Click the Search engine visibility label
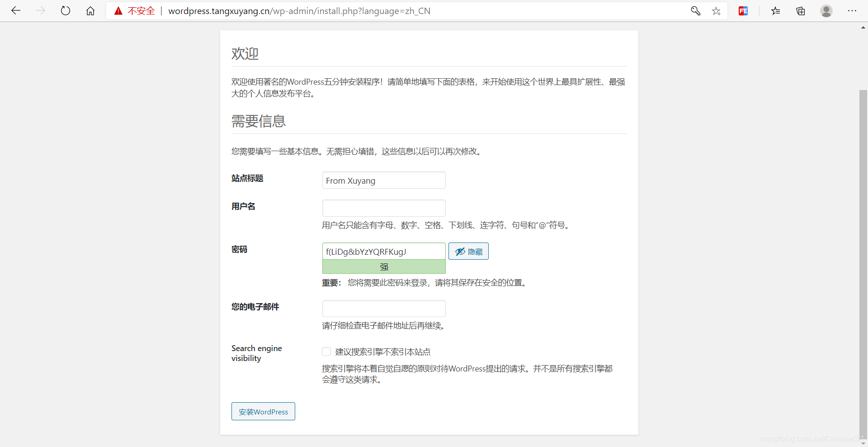 coord(257,353)
